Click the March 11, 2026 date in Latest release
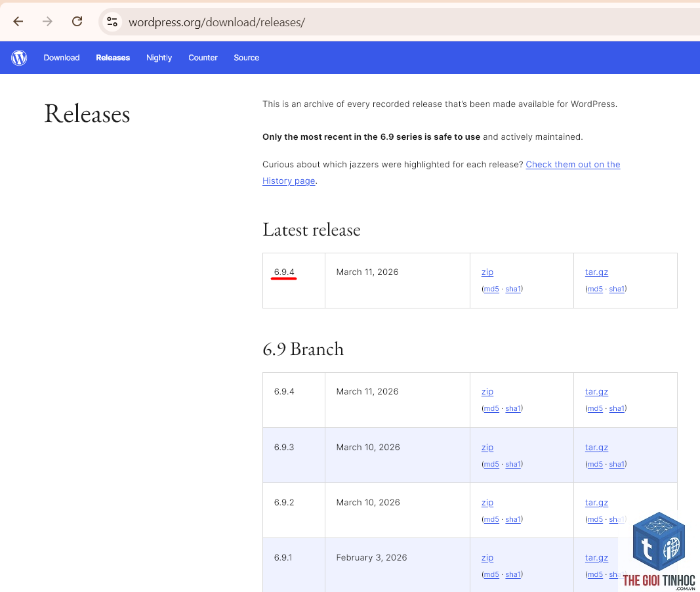700x592 pixels. pos(367,272)
